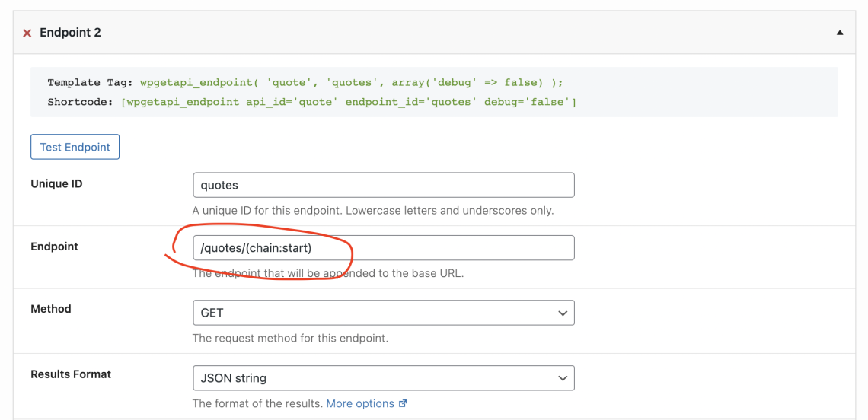Click the Shortcode wpgetapi_endpoint text line
Viewport: 868px width, 420px height.
coord(311,103)
